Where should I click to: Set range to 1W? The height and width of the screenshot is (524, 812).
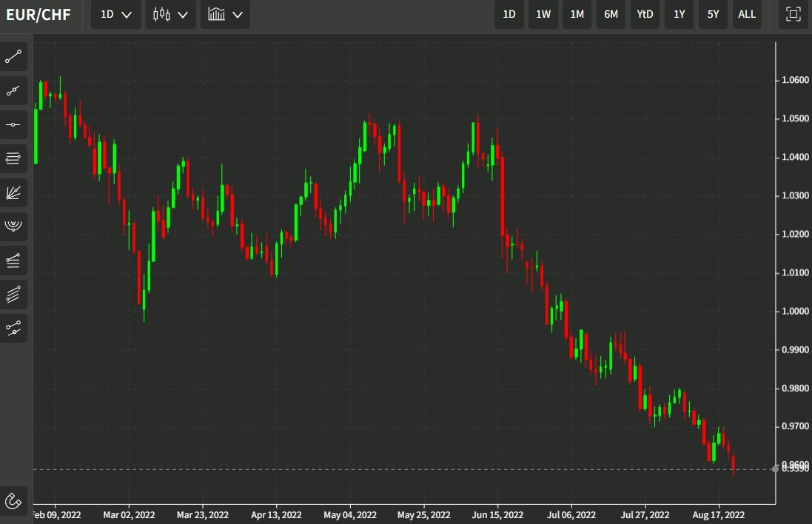(543, 14)
